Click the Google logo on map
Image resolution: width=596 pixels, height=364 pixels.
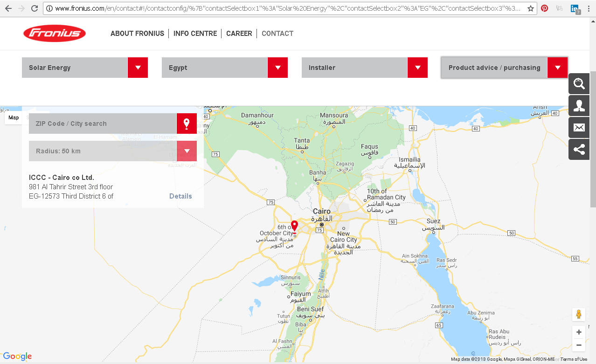17,357
